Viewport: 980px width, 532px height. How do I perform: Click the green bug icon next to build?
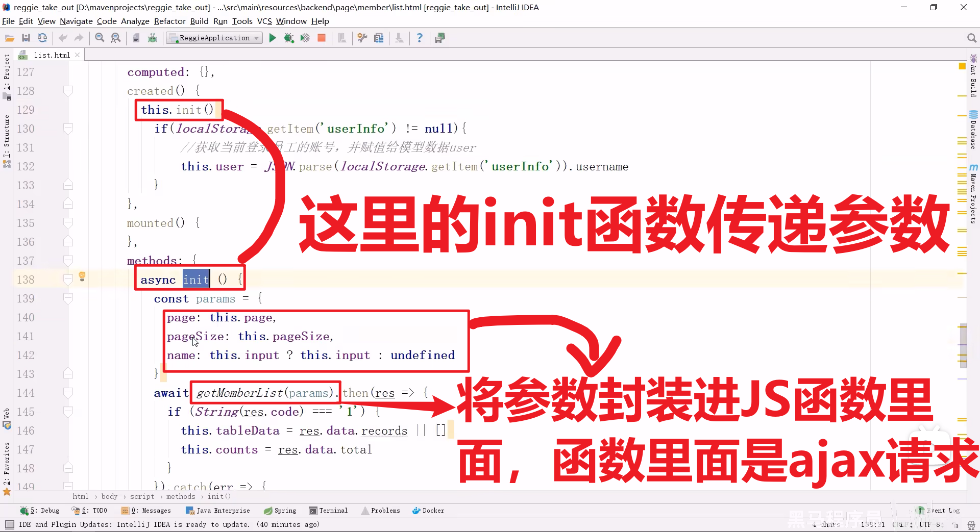pos(152,38)
